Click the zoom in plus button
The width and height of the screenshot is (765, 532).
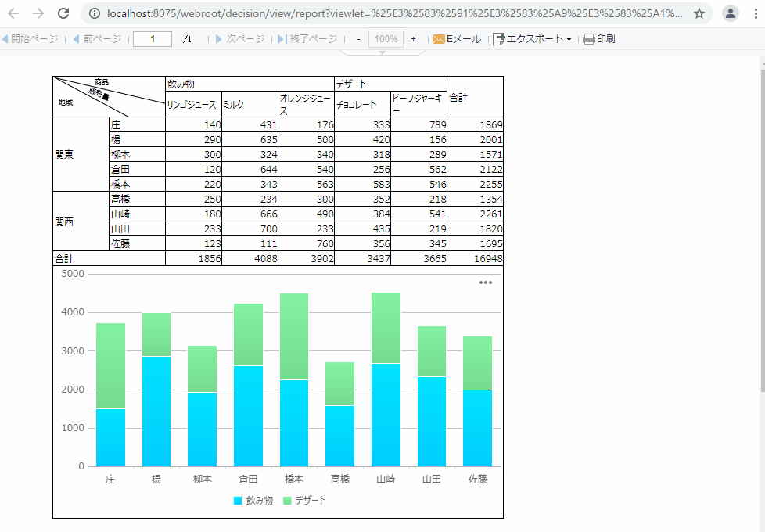tap(413, 39)
